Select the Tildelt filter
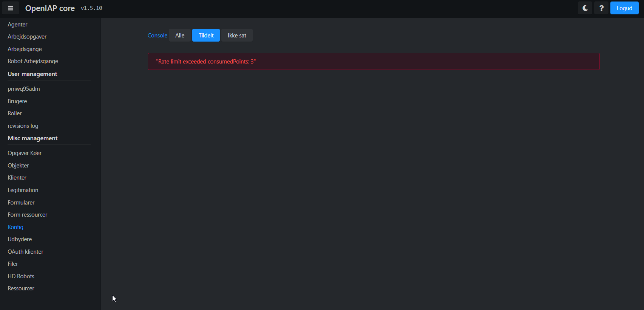The width and height of the screenshot is (644, 310). pyautogui.click(x=206, y=36)
